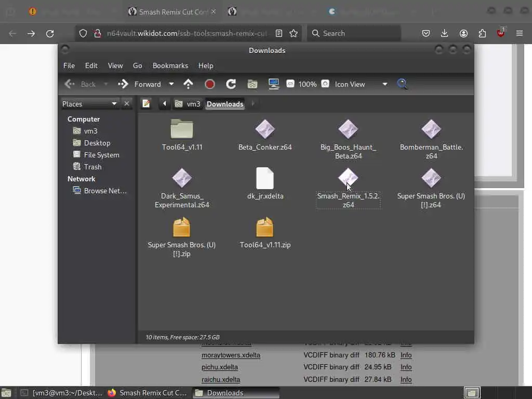Open Firefox downloads panel

tap(445, 33)
